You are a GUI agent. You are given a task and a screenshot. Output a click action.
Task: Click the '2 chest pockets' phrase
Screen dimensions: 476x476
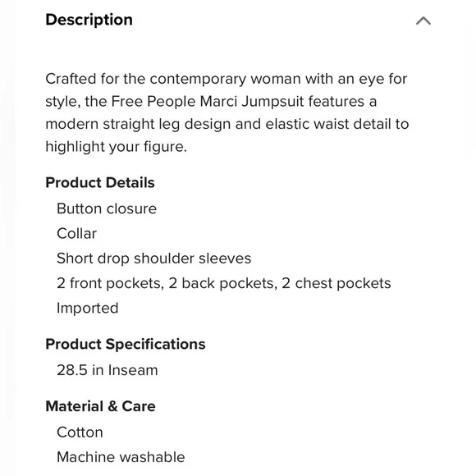point(336,283)
